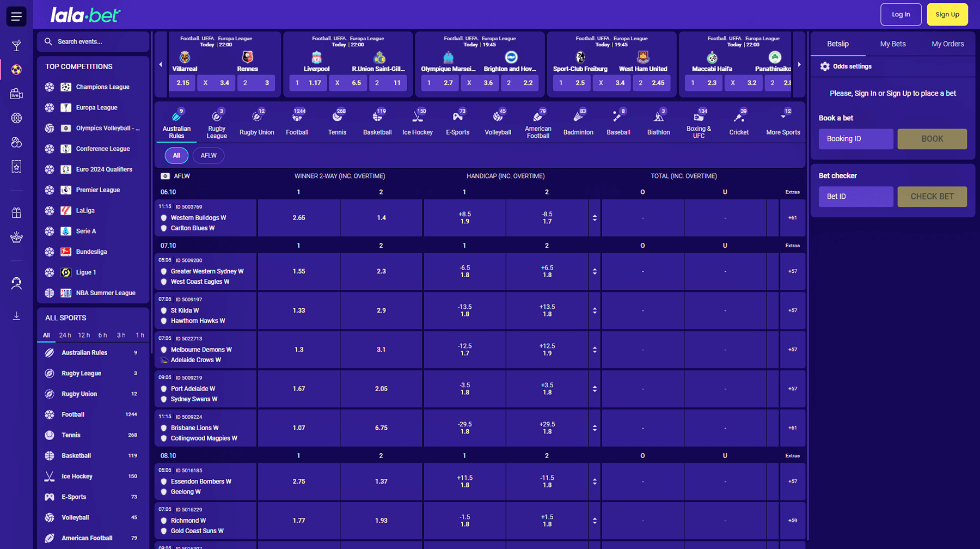Open Champions League competition

tap(93, 87)
